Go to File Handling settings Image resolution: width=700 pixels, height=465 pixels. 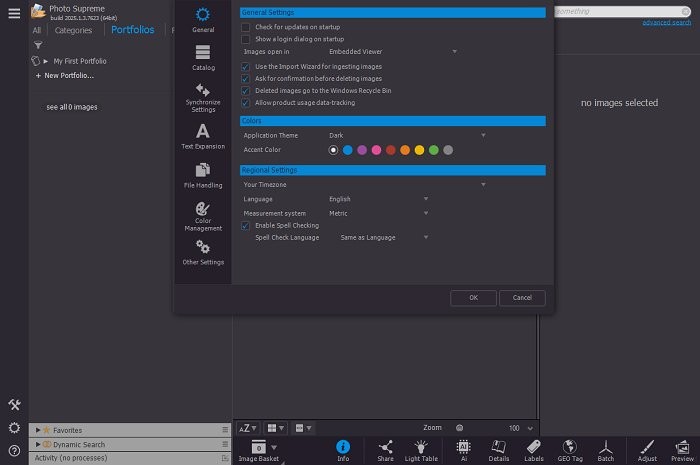coord(203,174)
